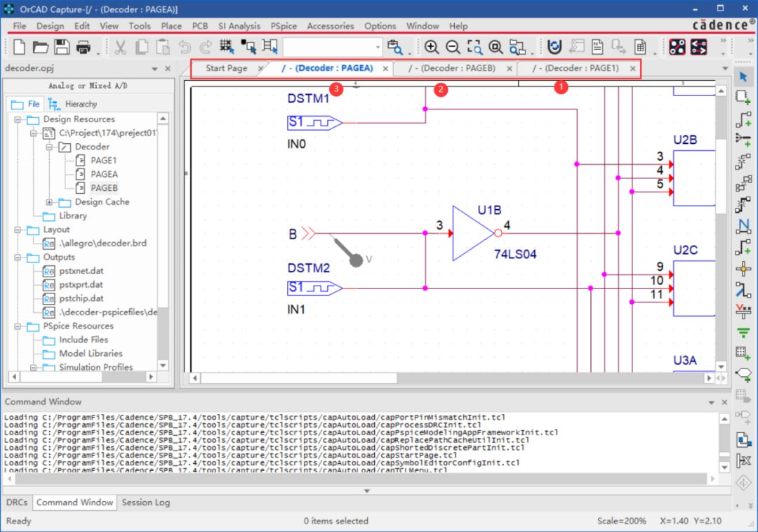Viewport: 758px width, 532px height.
Task: Select the Place Power tool
Action: 743,311
